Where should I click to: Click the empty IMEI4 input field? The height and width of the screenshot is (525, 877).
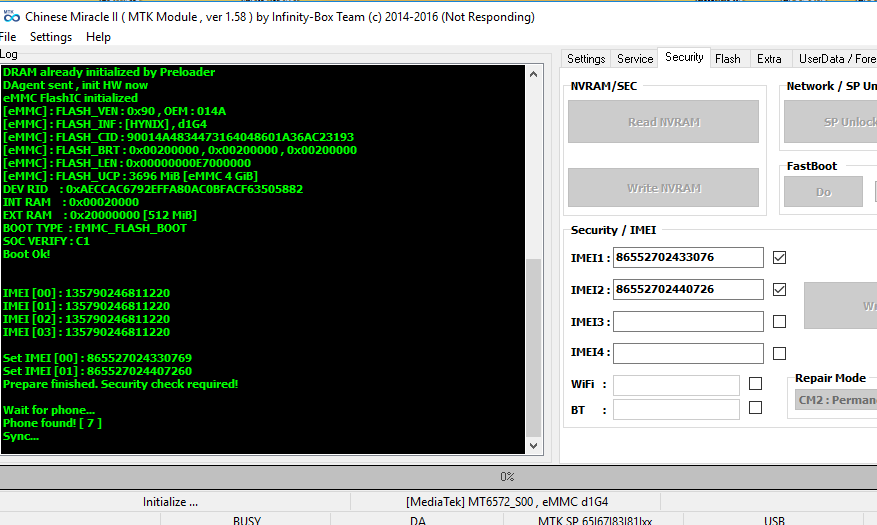coord(688,353)
